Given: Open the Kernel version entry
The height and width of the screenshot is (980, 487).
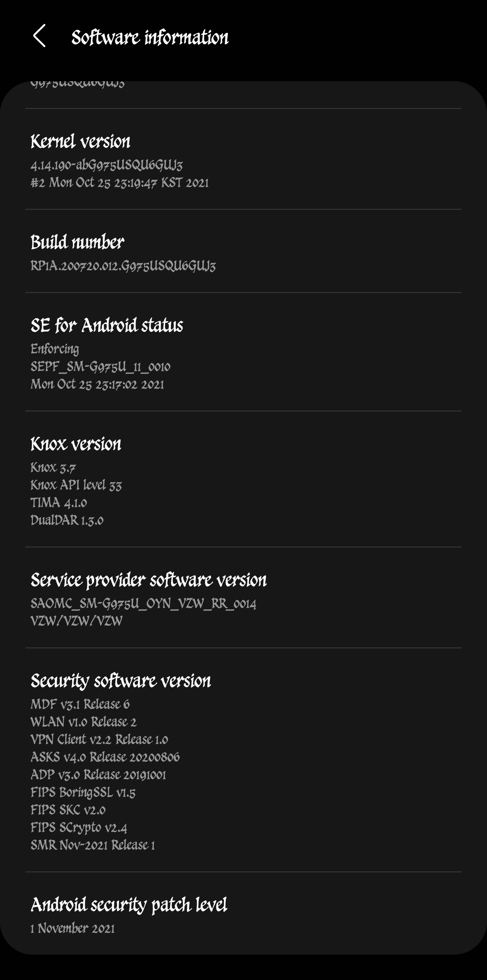Looking at the screenshot, I should click(x=243, y=159).
